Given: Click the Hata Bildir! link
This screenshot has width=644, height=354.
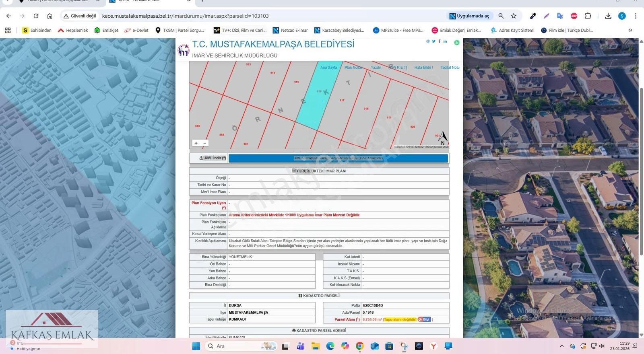Looking at the screenshot, I should pos(423,68).
